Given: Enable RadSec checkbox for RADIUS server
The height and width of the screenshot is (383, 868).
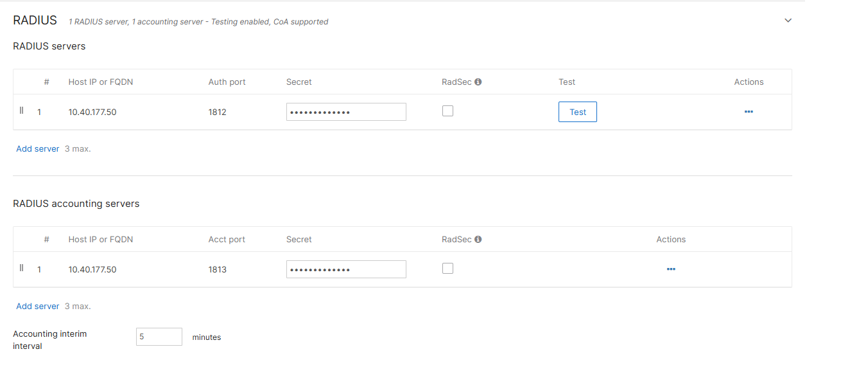Looking at the screenshot, I should [x=448, y=111].
